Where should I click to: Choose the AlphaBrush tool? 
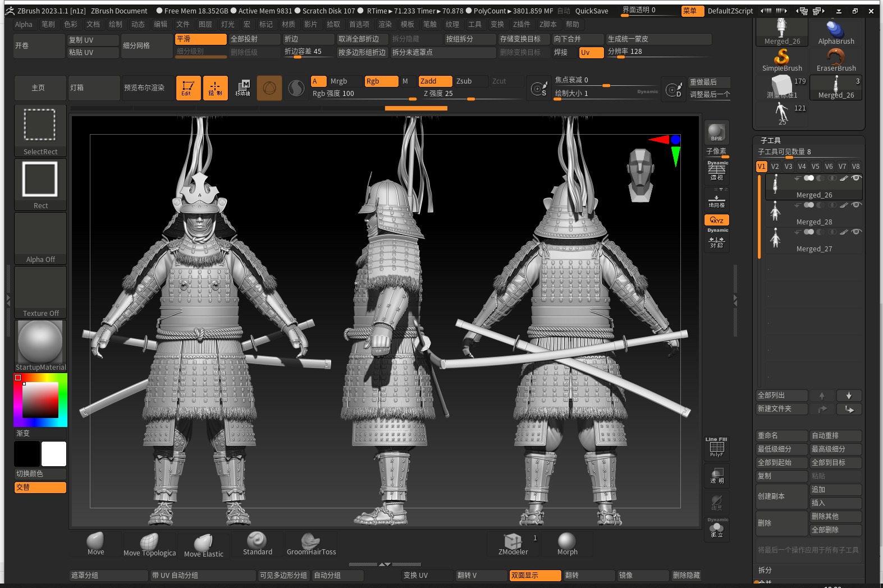836,33
